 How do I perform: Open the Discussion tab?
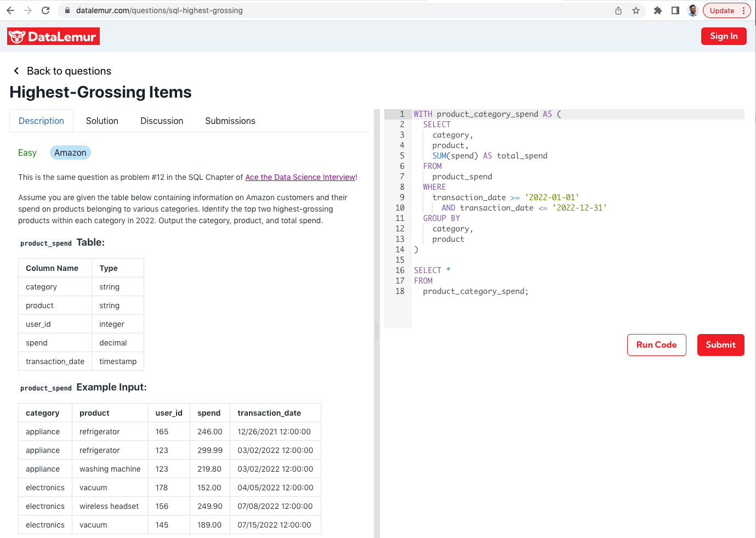click(162, 121)
